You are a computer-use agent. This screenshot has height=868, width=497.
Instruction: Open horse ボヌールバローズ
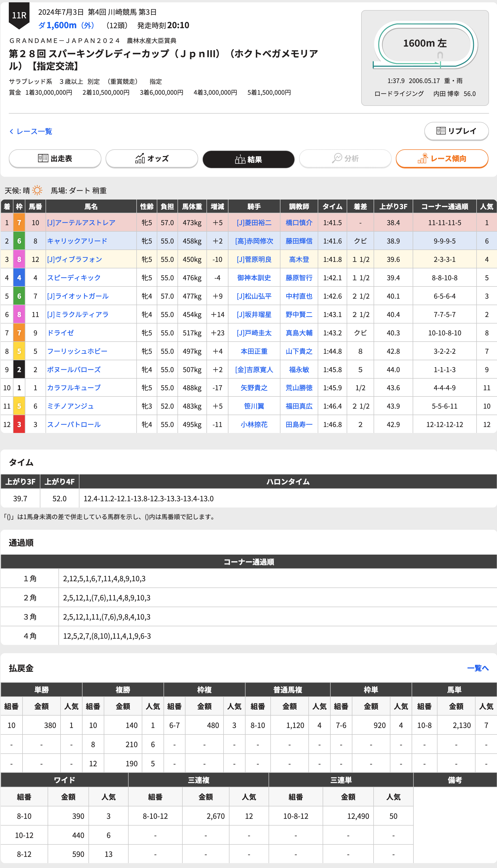pos(74,370)
